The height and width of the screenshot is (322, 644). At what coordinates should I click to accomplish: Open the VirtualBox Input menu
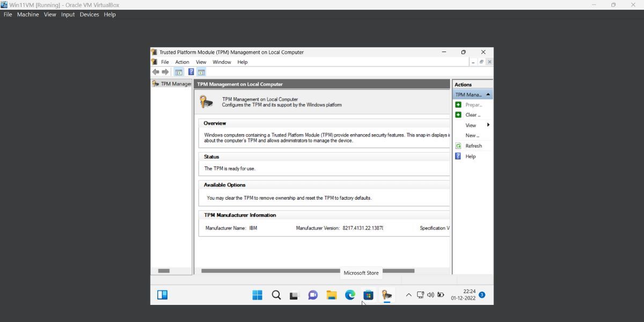[68, 14]
